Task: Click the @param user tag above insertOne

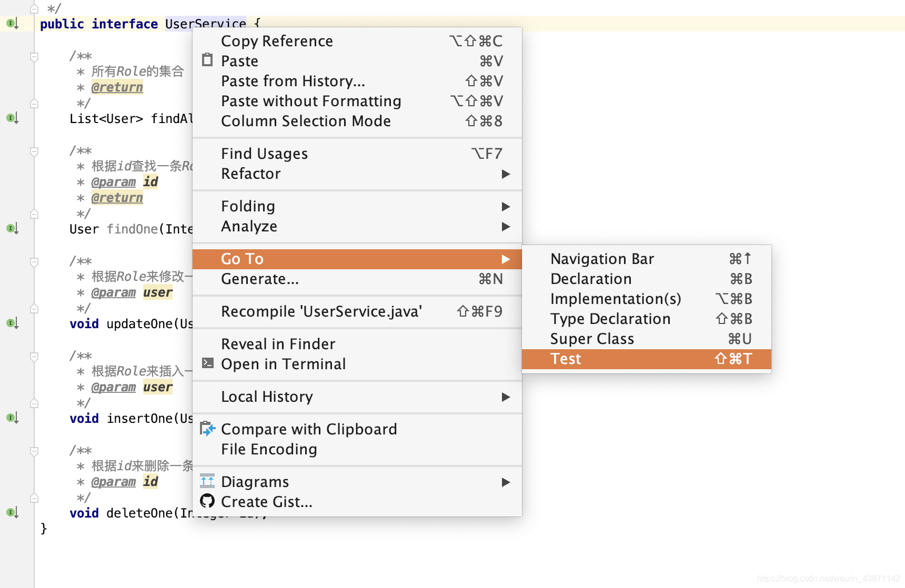Action: point(132,387)
